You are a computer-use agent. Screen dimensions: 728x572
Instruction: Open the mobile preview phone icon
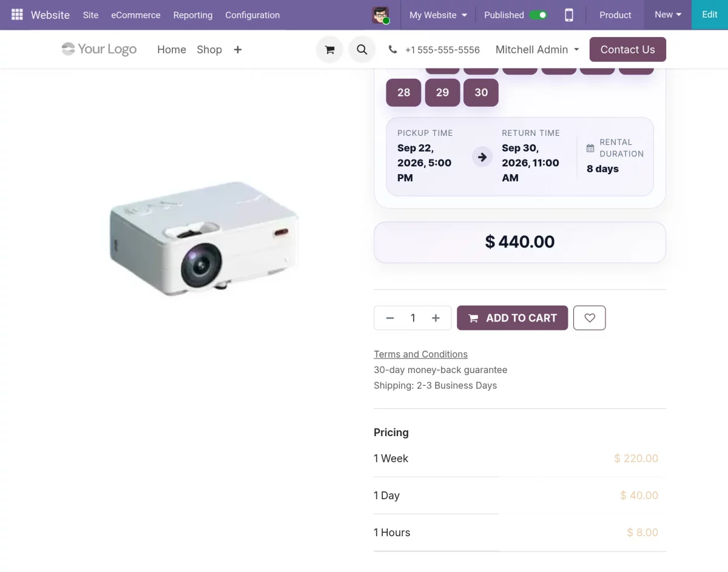569,15
